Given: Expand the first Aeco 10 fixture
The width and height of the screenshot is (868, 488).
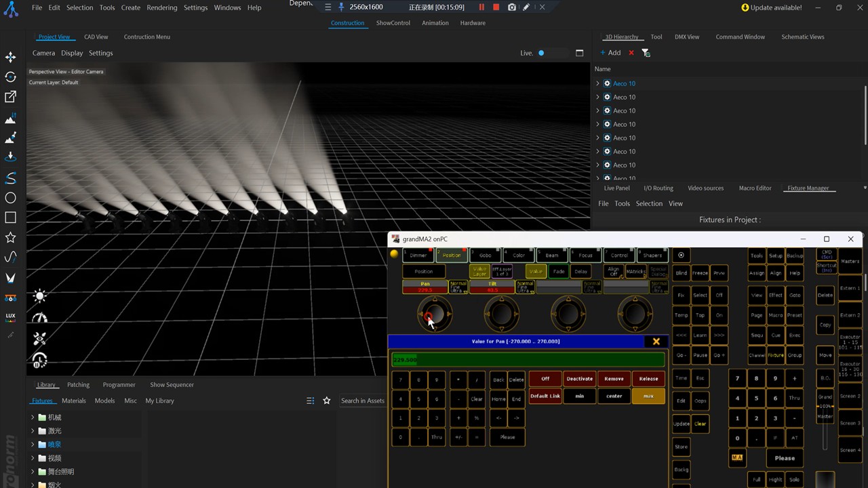Looking at the screenshot, I should (x=597, y=83).
